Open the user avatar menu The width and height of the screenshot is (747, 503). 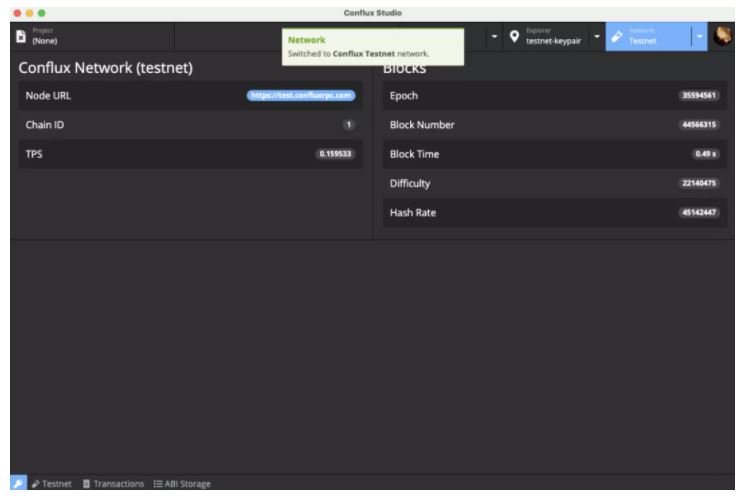pyautogui.click(x=722, y=36)
